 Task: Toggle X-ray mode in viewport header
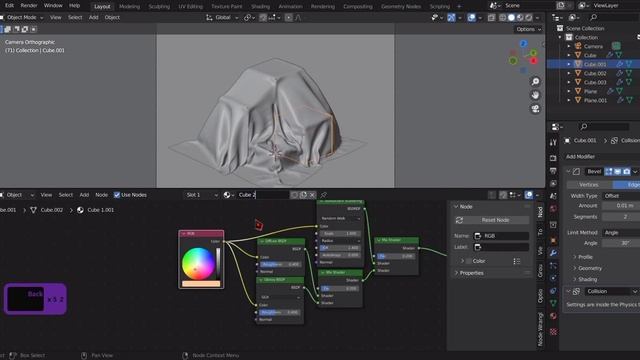[x=491, y=18]
